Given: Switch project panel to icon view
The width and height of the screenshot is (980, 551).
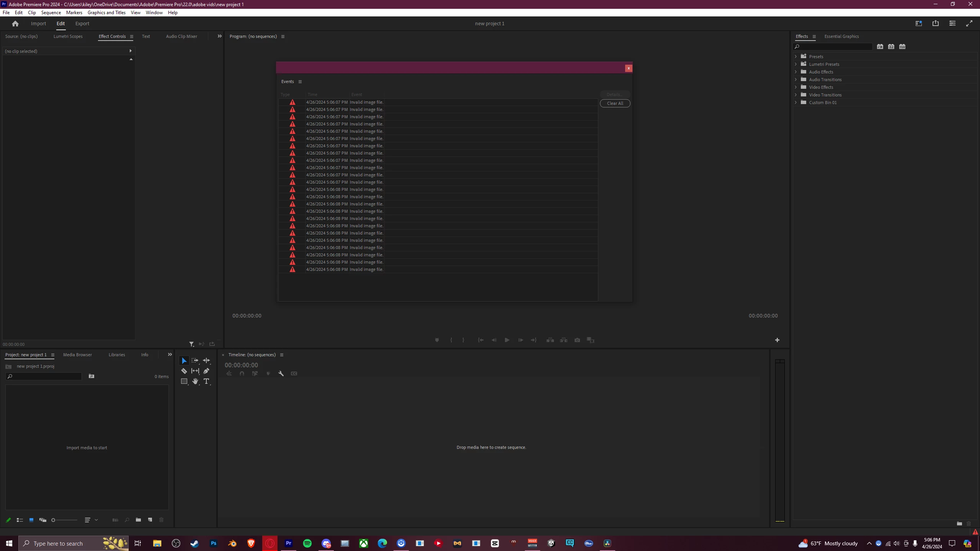Looking at the screenshot, I should tap(31, 520).
